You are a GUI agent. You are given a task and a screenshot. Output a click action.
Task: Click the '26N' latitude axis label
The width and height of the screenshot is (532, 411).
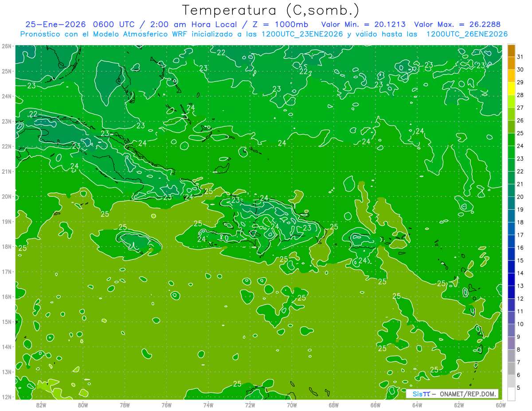coord(7,46)
